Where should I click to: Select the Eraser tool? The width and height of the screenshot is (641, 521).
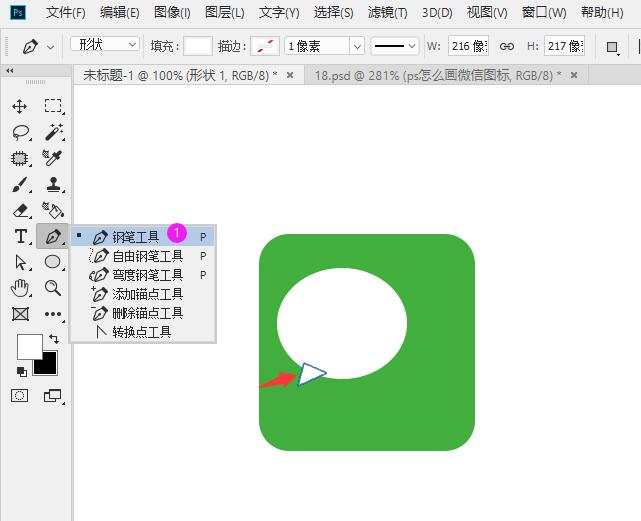pos(20,211)
